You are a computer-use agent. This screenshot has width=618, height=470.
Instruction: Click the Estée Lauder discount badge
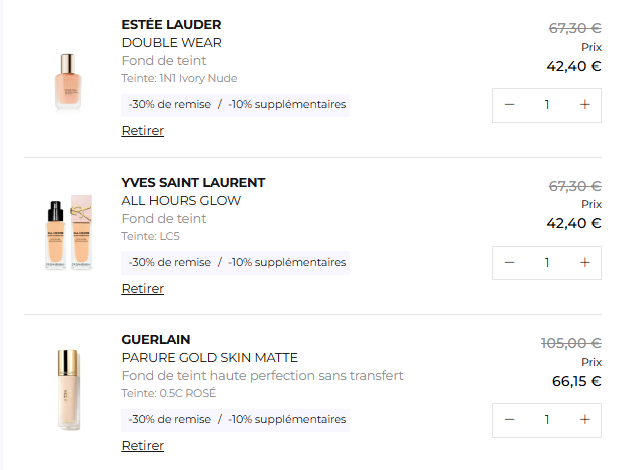pos(237,104)
